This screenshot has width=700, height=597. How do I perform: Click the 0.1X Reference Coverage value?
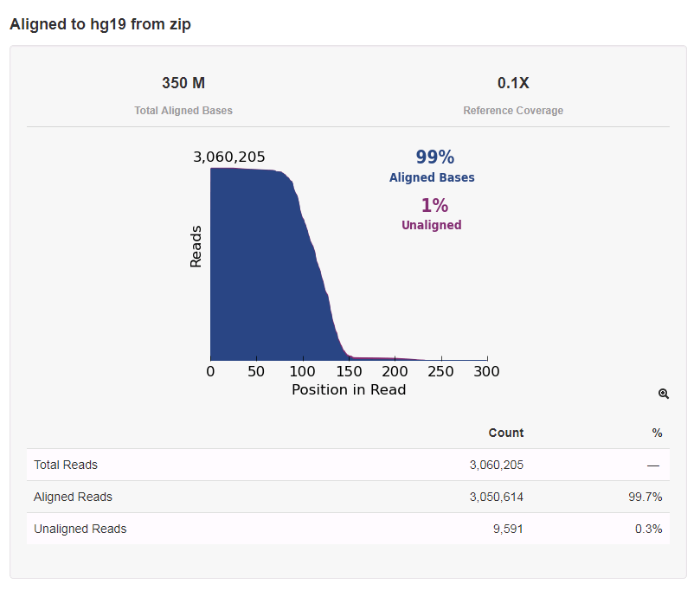(x=513, y=84)
